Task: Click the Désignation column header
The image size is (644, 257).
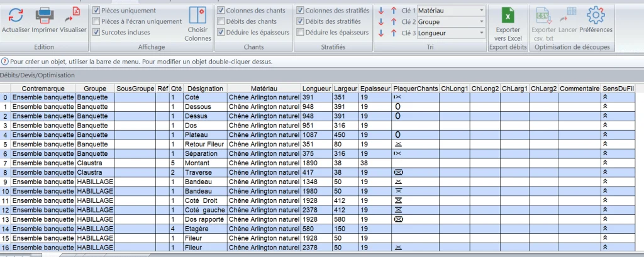Action: tap(206, 89)
